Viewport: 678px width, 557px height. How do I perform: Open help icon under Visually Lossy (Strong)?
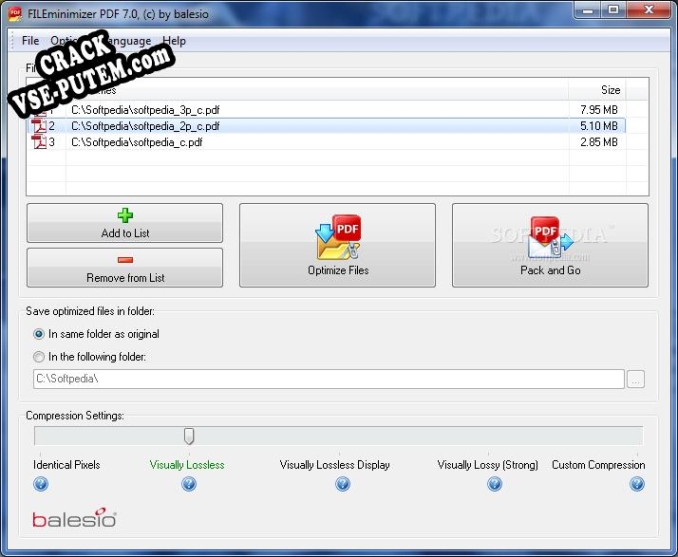pos(494,483)
